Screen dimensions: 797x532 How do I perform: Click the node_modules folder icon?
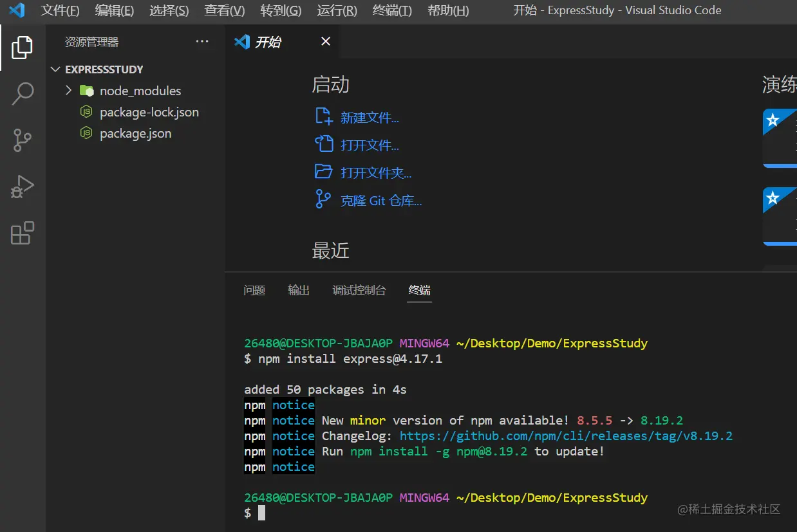(86, 91)
